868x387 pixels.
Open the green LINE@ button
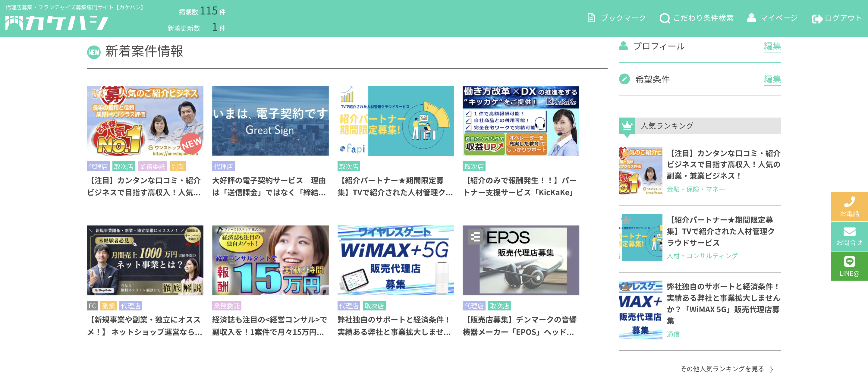point(849,266)
